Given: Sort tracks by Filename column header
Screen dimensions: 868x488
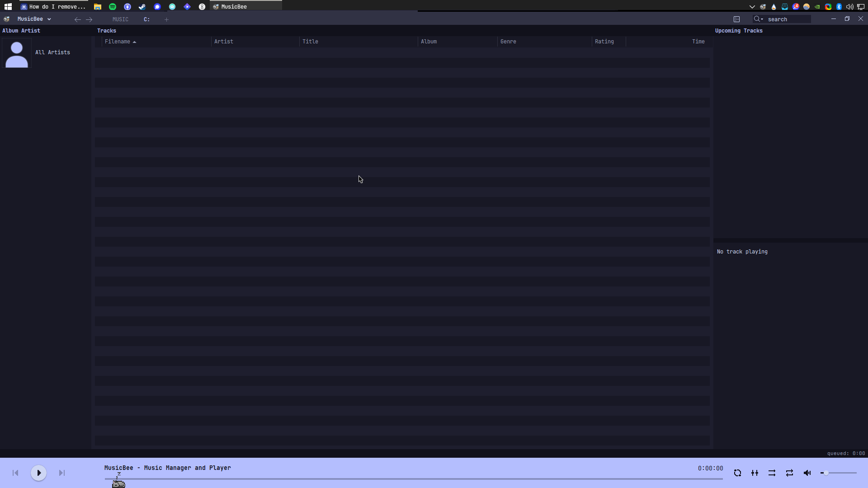Looking at the screenshot, I should [x=118, y=42].
